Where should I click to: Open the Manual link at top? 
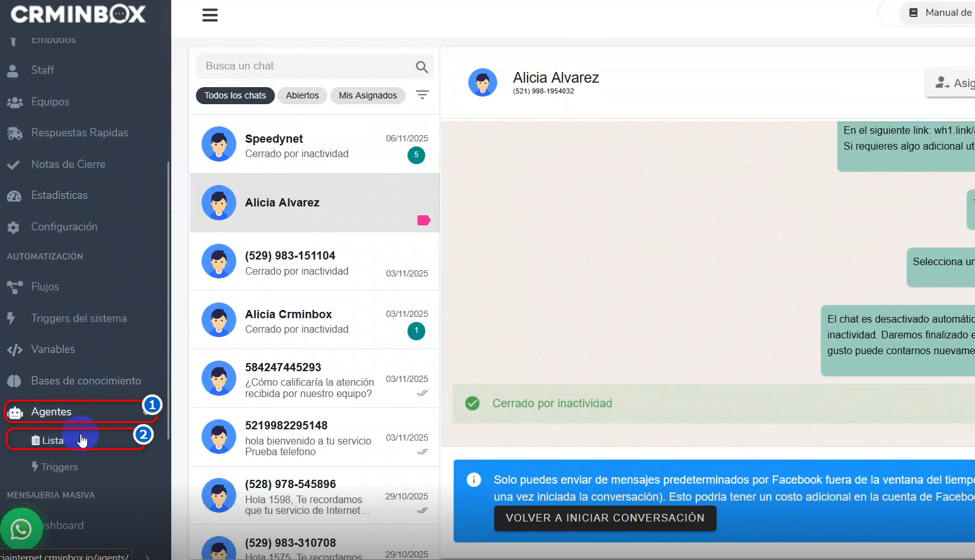click(x=942, y=13)
